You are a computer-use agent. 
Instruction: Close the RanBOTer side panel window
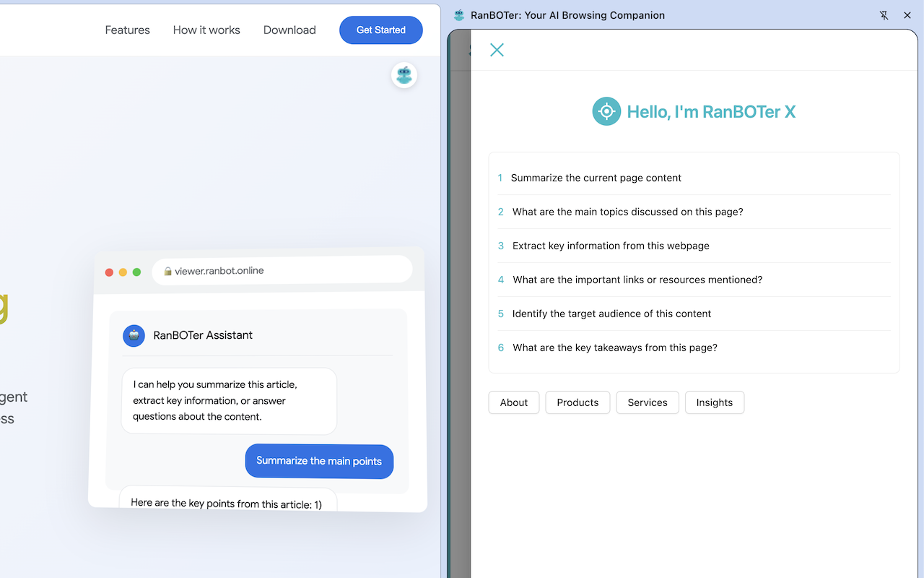tap(907, 15)
